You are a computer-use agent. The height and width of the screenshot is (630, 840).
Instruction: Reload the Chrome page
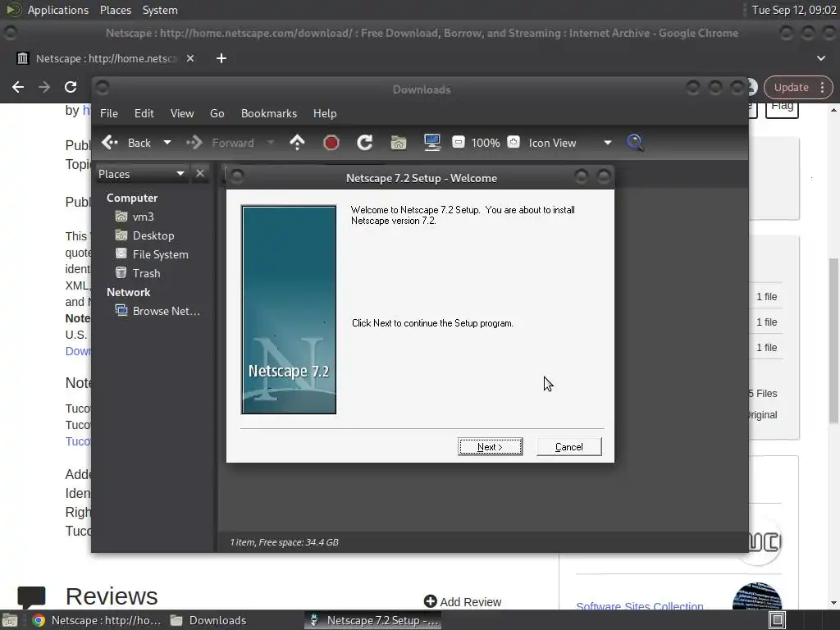[71, 87]
